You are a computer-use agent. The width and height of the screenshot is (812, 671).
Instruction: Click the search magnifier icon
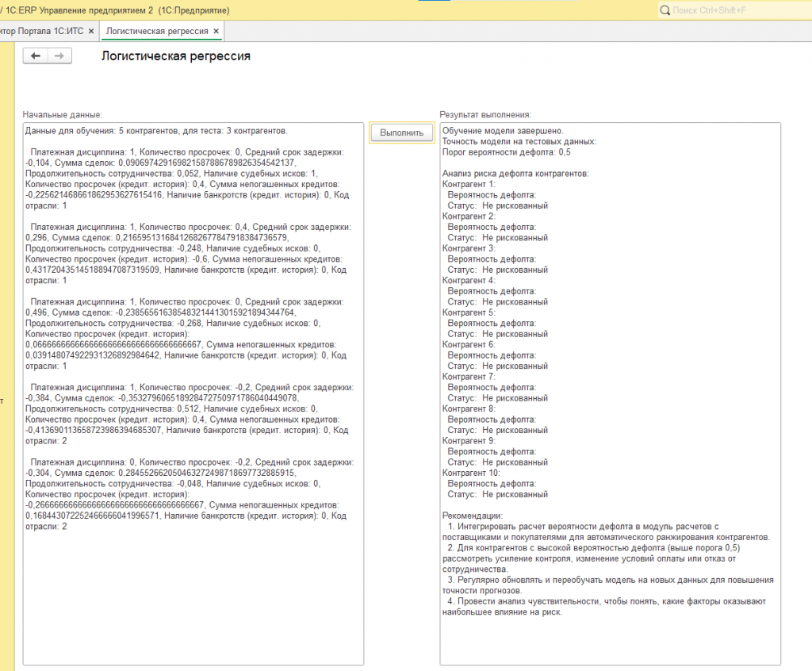click(x=665, y=10)
